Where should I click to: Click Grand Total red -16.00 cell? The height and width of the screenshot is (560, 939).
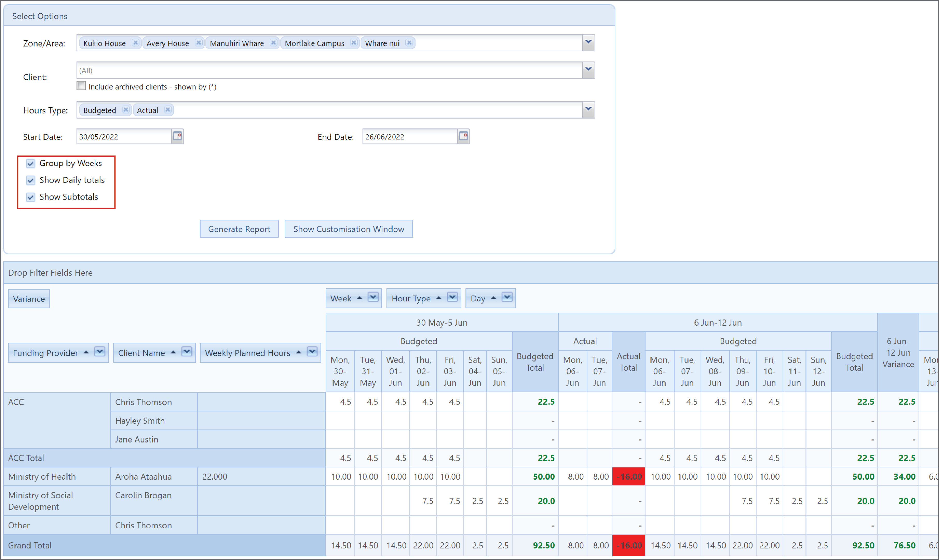click(629, 545)
